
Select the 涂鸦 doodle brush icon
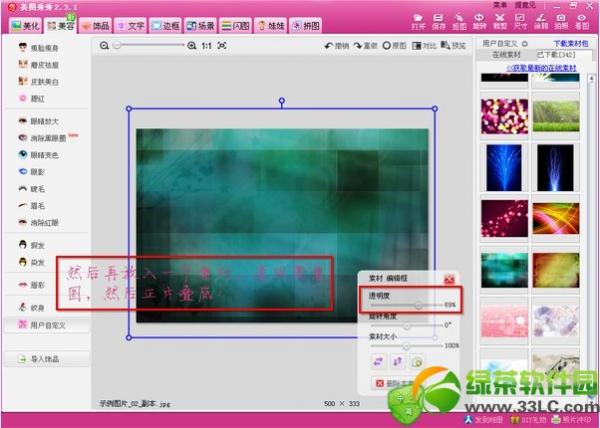541,22
